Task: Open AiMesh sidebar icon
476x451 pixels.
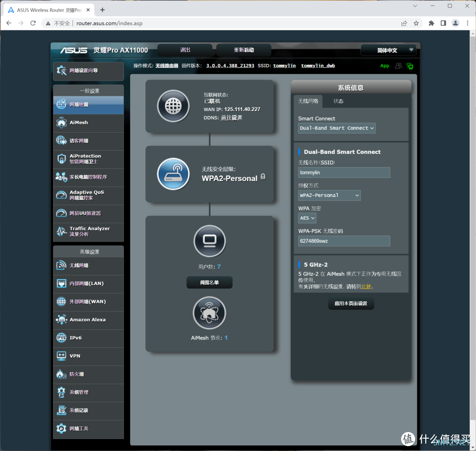Action: [61, 123]
